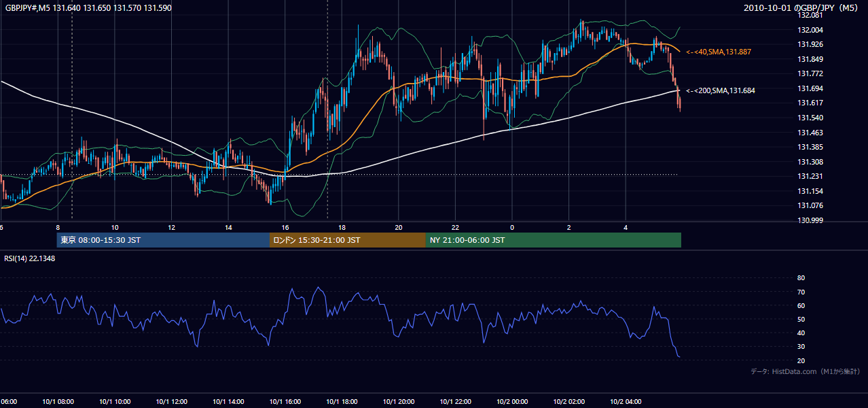Click the 131.385 price axis label
868x408 pixels.
click(x=810, y=147)
